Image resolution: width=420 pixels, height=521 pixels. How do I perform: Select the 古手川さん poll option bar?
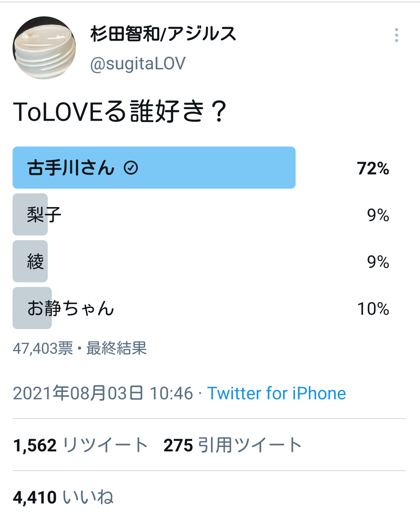[201, 168]
